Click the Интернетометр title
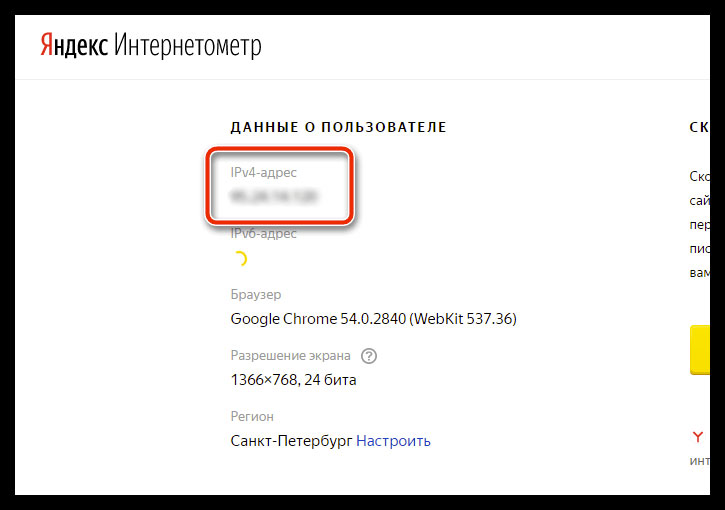The width and height of the screenshot is (725, 510). 188,46
